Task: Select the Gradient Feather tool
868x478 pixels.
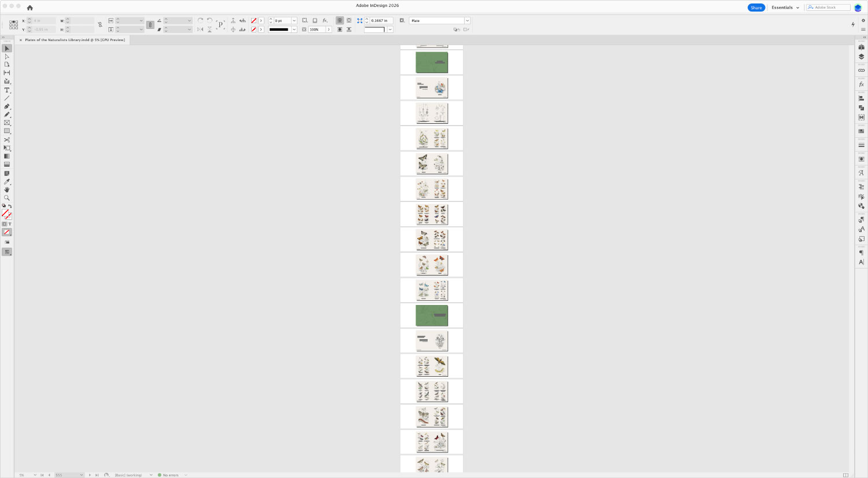Action: pyautogui.click(x=7, y=164)
